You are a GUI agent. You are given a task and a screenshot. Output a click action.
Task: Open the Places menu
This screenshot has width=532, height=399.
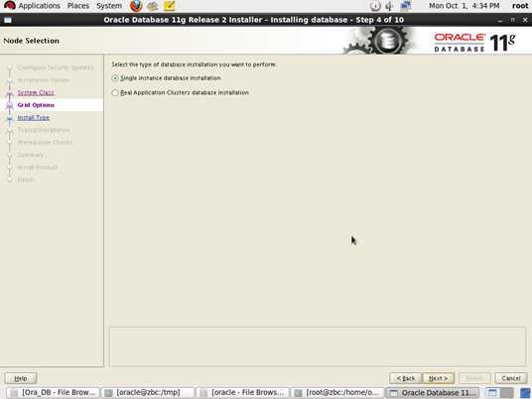[x=78, y=6]
